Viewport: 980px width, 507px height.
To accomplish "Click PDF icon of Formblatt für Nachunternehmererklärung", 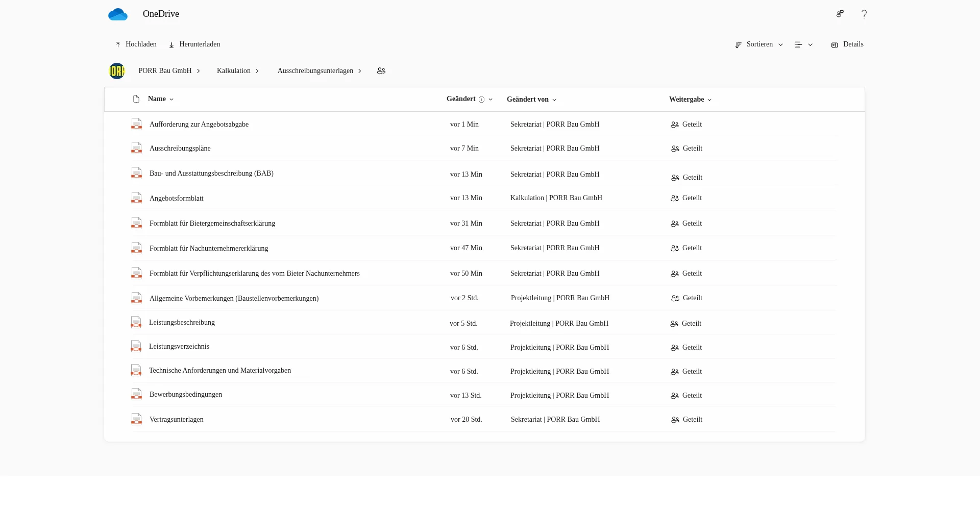I will click(x=136, y=248).
